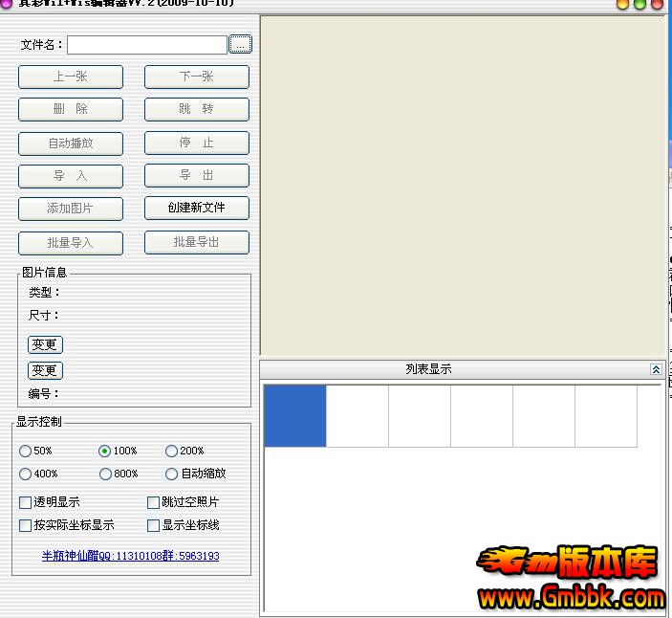Toggle 显示坐标线 checkbox
The width and height of the screenshot is (672, 618).
point(153,525)
